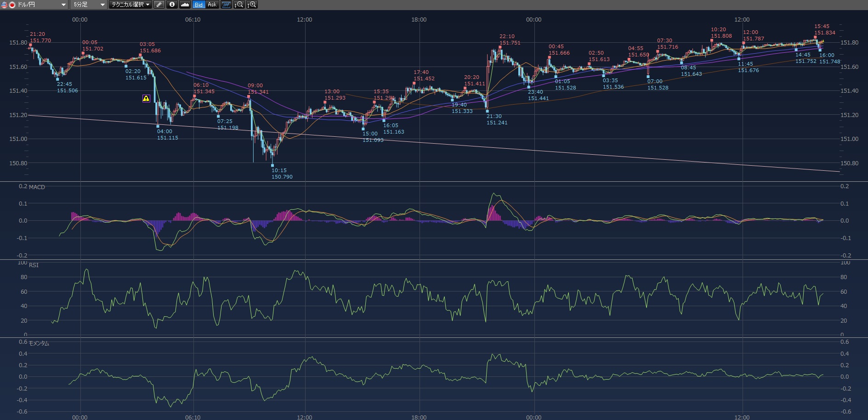Select the MACD panel label

[37, 187]
